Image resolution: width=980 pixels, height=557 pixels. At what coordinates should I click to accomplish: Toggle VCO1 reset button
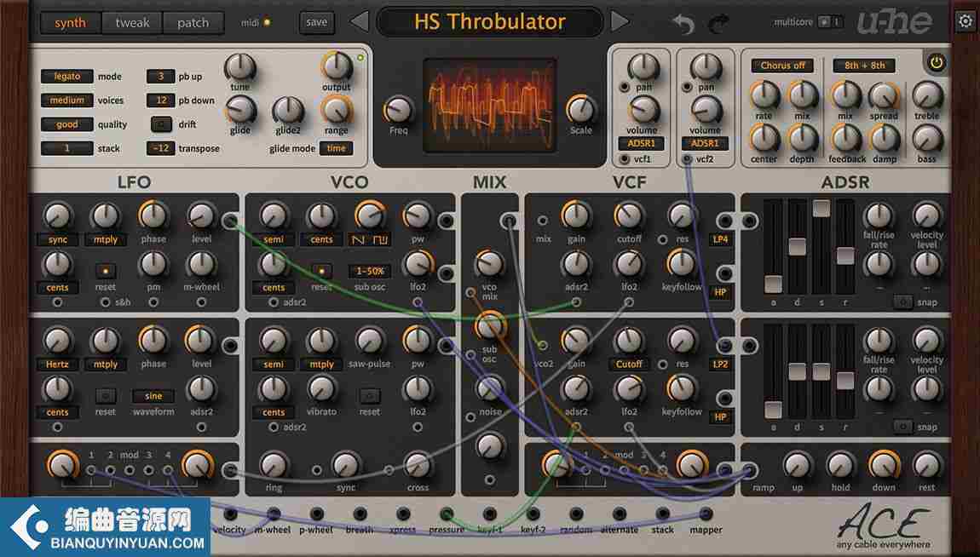pos(321,271)
